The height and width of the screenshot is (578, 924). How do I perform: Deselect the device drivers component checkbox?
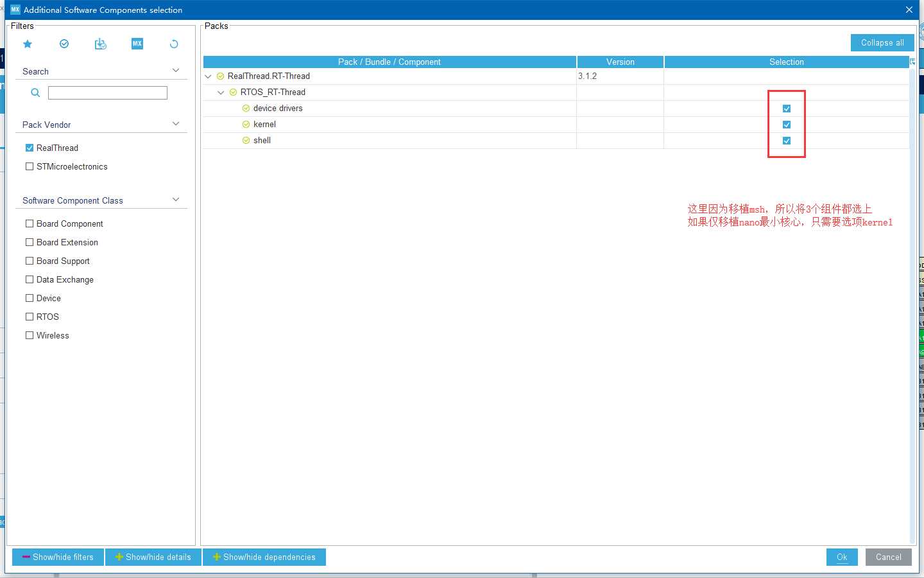click(x=787, y=109)
